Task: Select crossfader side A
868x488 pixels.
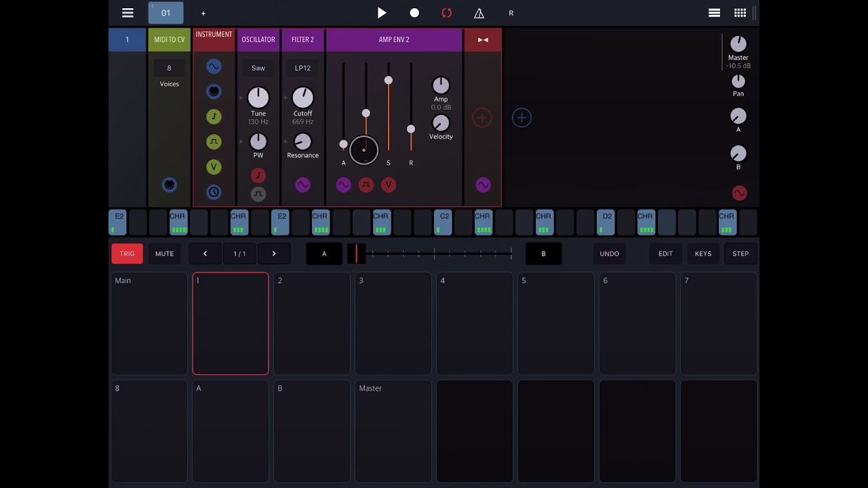Action: pos(324,253)
